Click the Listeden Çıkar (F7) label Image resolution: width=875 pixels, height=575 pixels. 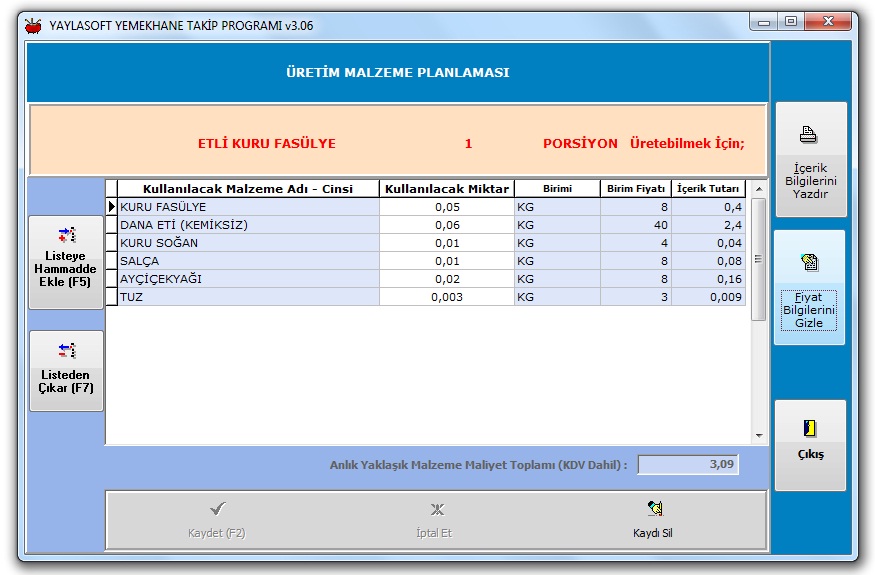coord(66,381)
